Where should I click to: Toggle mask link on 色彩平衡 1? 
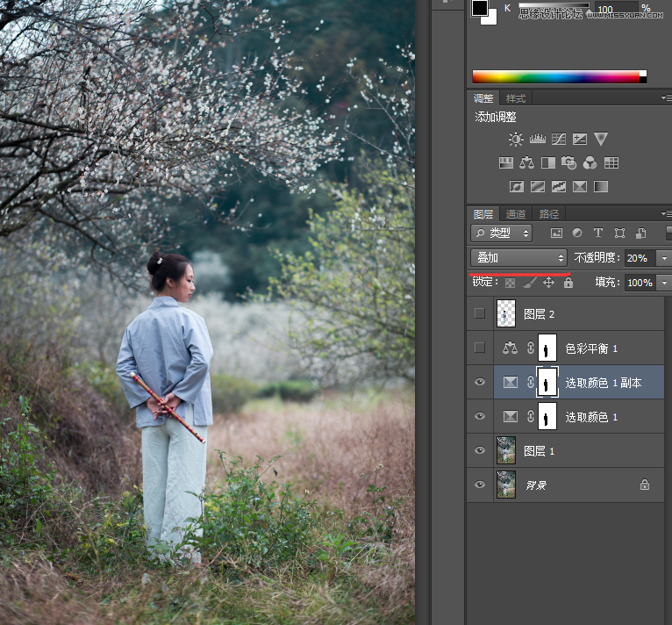pyautogui.click(x=531, y=348)
